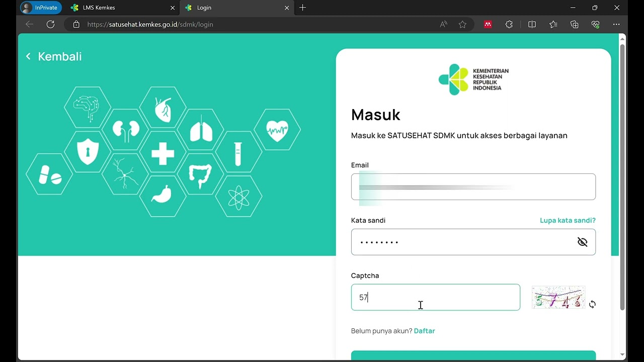644x362 pixels.
Task: Restore down the browser window
Action: (x=595, y=8)
